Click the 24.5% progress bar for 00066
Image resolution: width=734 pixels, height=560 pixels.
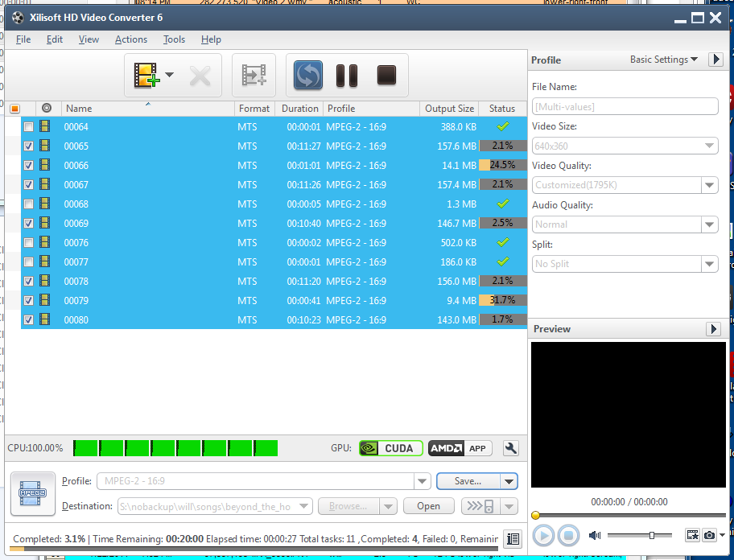click(x=503, y=165)
